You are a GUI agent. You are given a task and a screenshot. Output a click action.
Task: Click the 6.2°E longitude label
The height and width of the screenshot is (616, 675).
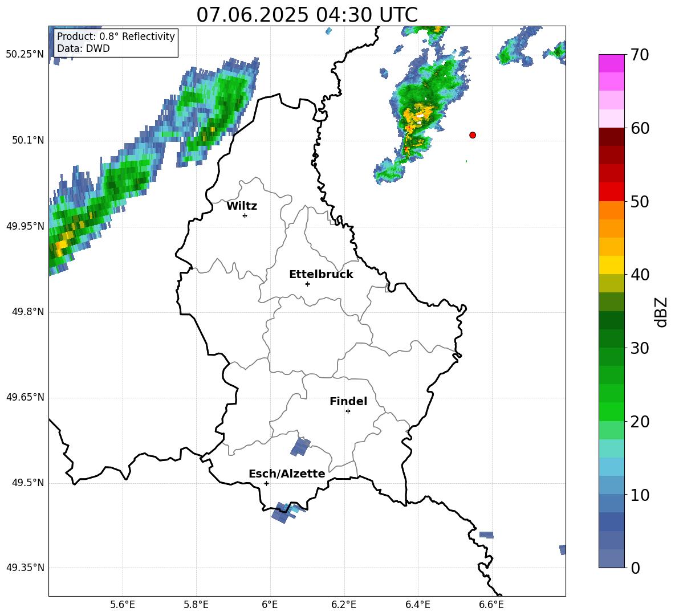[x=344, y=605]
